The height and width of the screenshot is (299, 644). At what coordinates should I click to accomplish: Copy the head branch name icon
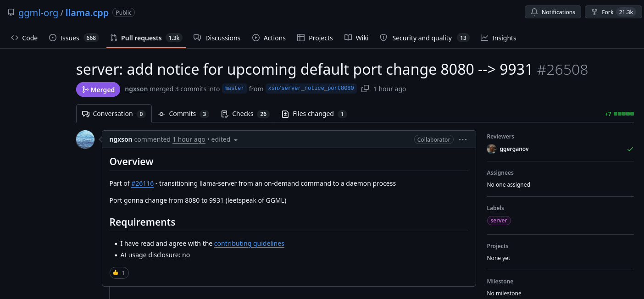click(x=365, y=89)
